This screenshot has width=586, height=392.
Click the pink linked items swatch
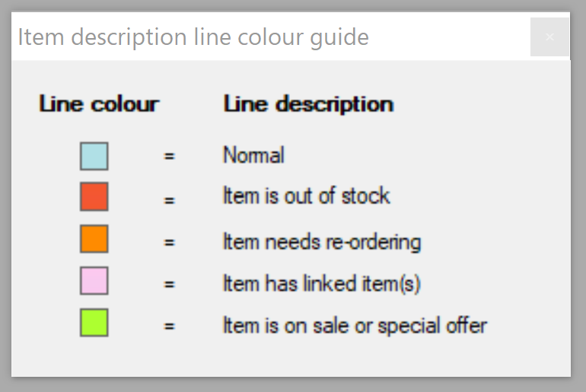click(94, 281)
